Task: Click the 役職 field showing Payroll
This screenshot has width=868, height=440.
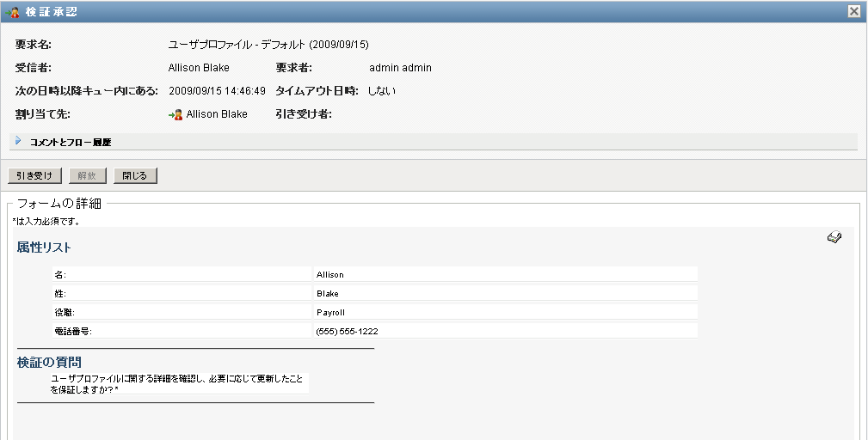Action: tap(505, 313)
